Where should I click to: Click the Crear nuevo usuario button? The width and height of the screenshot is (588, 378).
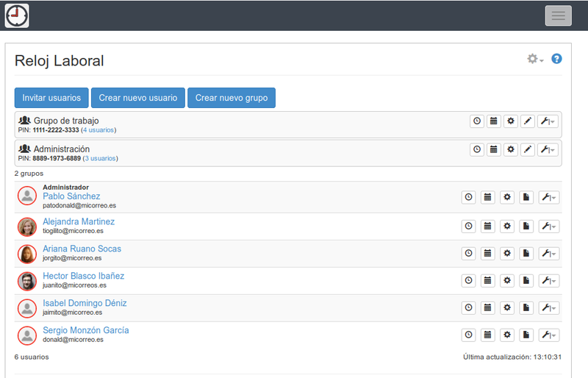[x=137, y=98]
